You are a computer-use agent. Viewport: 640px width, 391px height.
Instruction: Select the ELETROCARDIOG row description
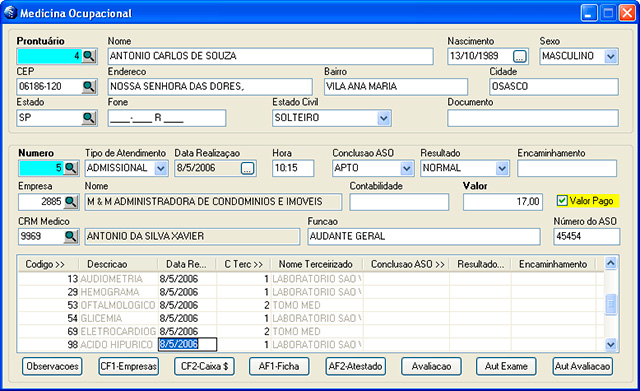tap(118, 331)
